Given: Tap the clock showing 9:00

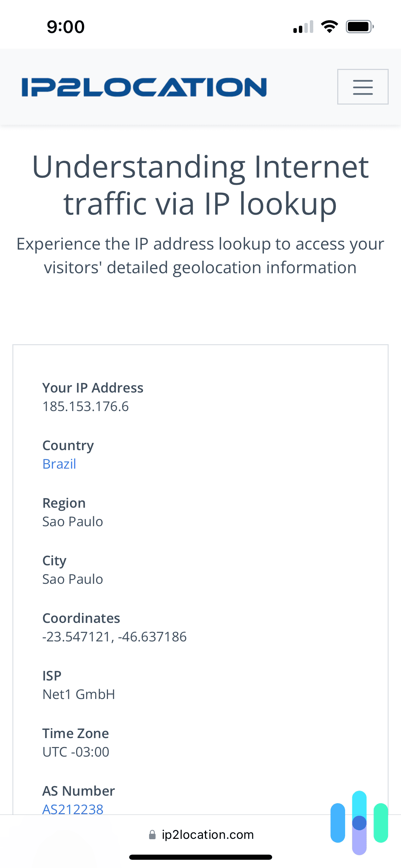Looking at the screenshot, I should click(x=65, y=26).
